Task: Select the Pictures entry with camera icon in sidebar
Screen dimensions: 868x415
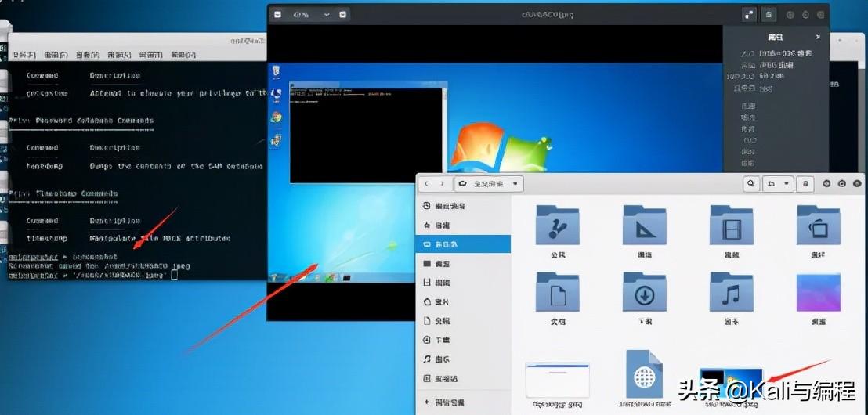Action: pos(463,302)
